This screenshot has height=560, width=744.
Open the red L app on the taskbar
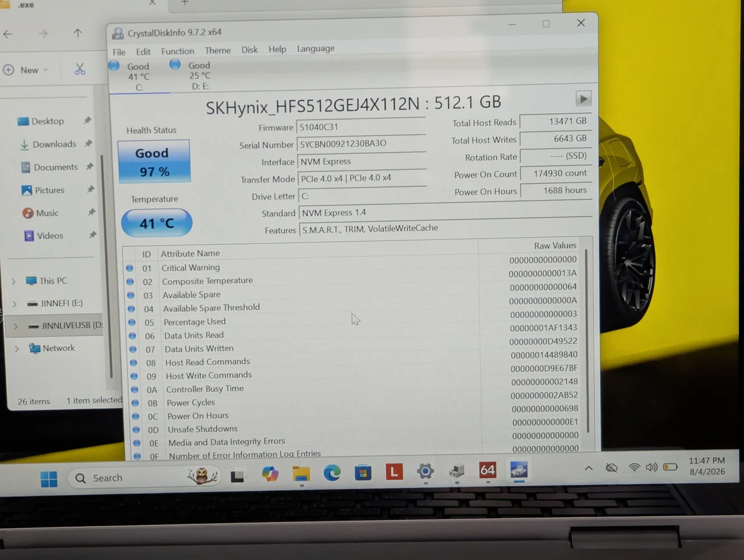pyautogui.click(x=394, y=472)
